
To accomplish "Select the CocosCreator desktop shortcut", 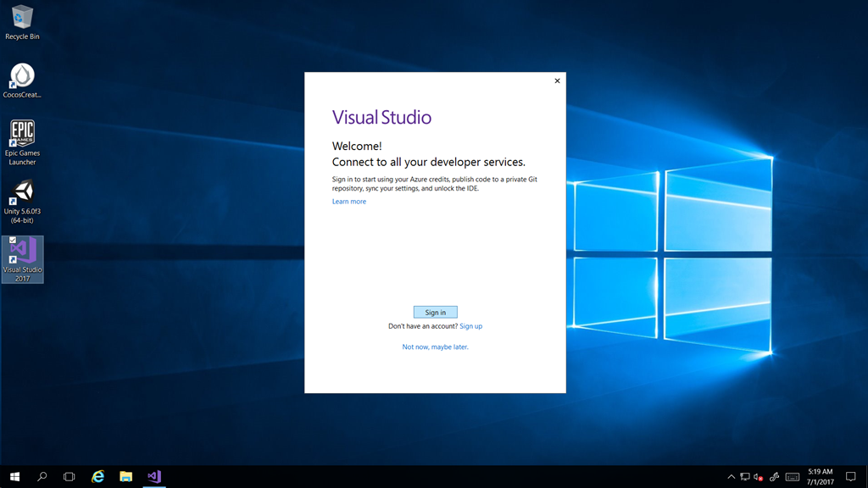I will click(22, 79).
